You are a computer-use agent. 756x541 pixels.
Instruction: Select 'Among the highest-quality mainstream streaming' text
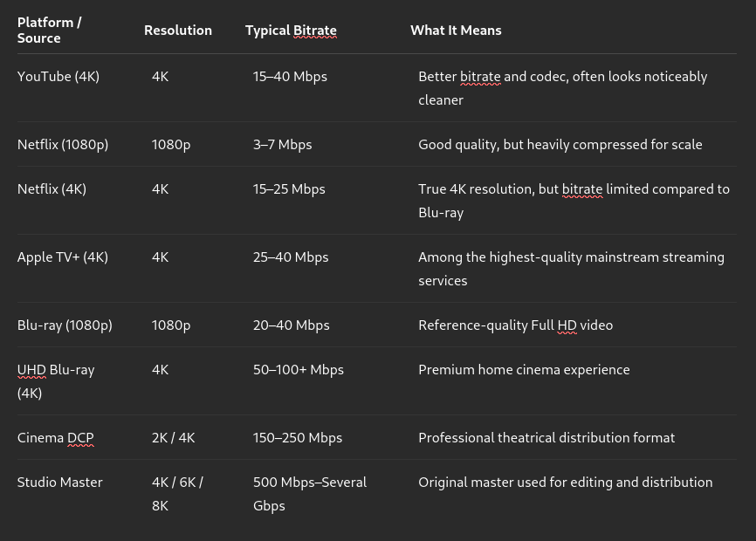[x=571, y=257]
